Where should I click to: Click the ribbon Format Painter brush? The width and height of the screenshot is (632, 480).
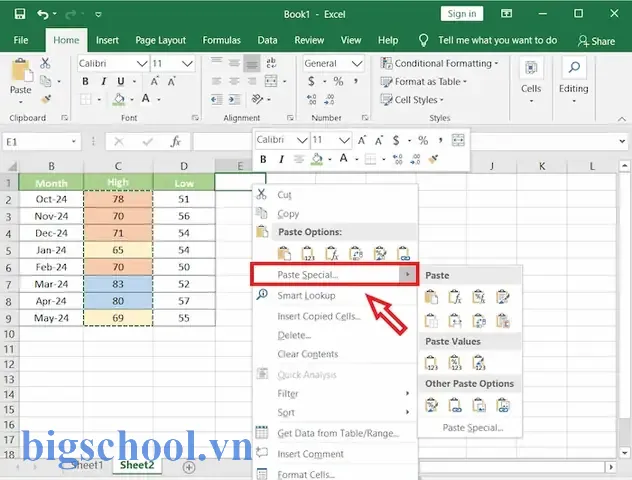tap(46, 99)
